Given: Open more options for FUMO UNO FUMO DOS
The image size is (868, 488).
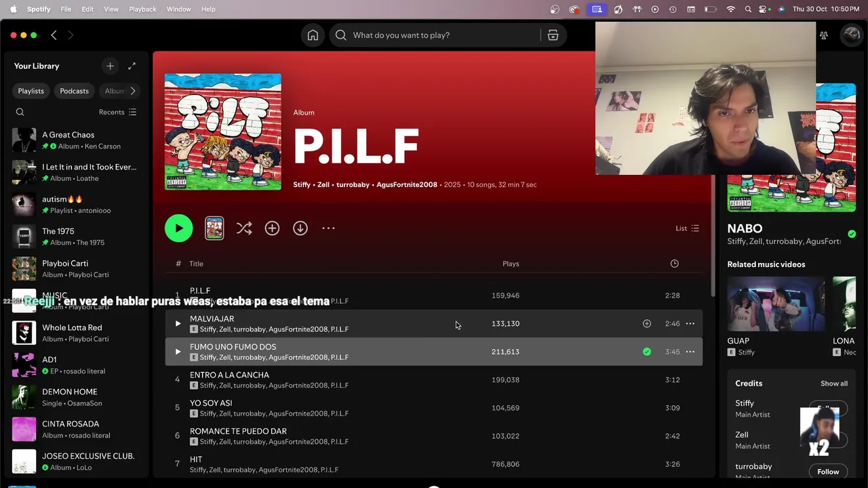Looking at the screenshot, I should click(690, 352).
